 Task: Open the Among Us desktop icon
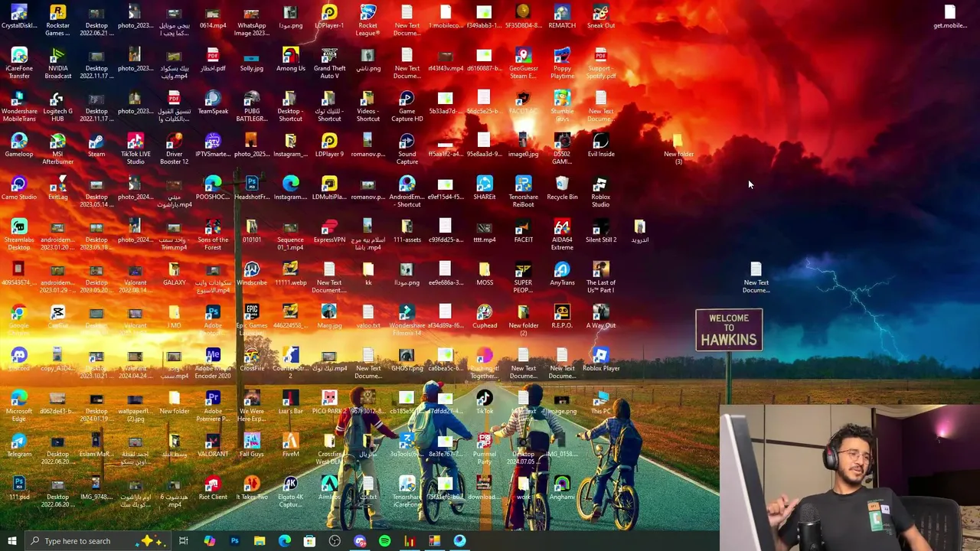coord(290,59)
